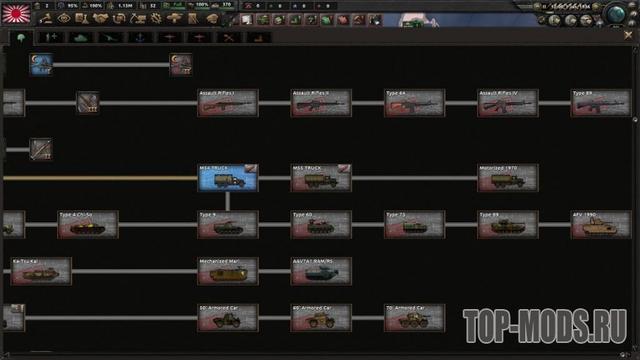This screenshot has width=640, height=360.
Task: Open the Construction crane icon
Action: pyautogui.click(x=138, y=18)
